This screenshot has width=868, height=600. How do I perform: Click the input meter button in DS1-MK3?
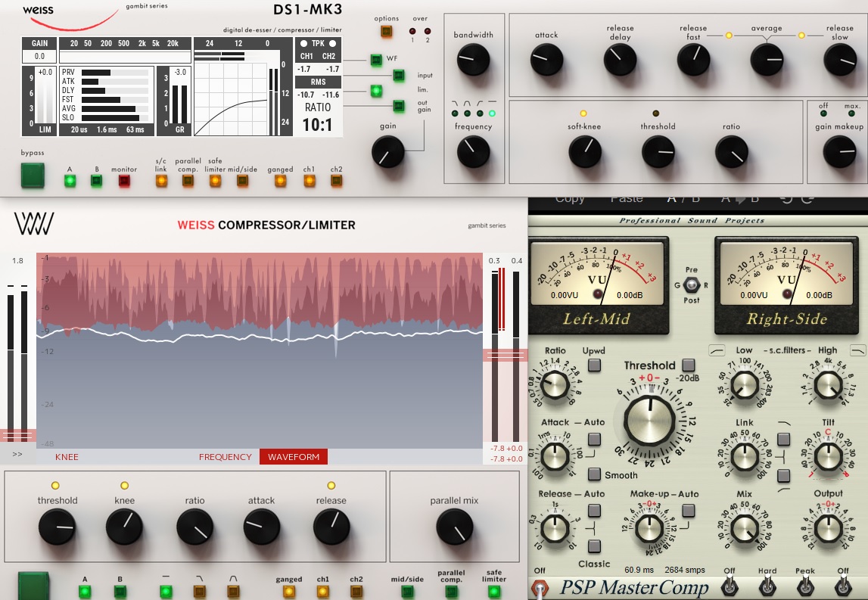click(399, 75)
